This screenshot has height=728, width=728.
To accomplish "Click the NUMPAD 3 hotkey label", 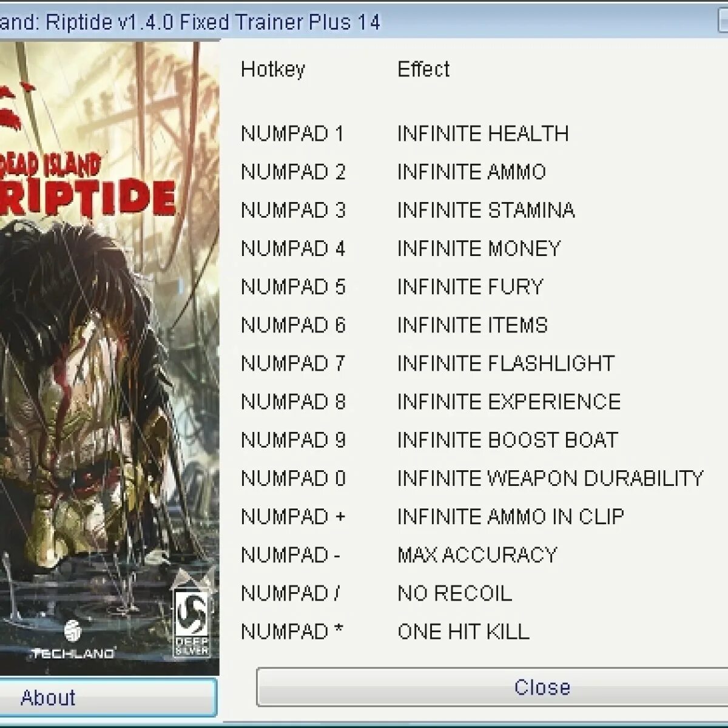I will 293,210.
